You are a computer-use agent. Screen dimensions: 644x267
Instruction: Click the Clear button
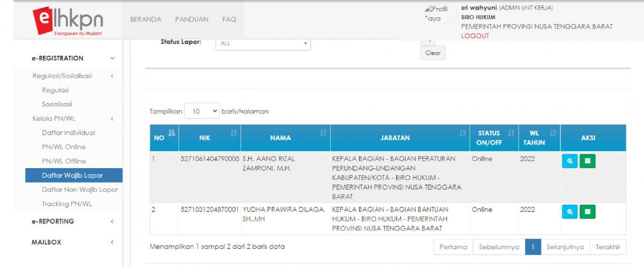point(433,53)
